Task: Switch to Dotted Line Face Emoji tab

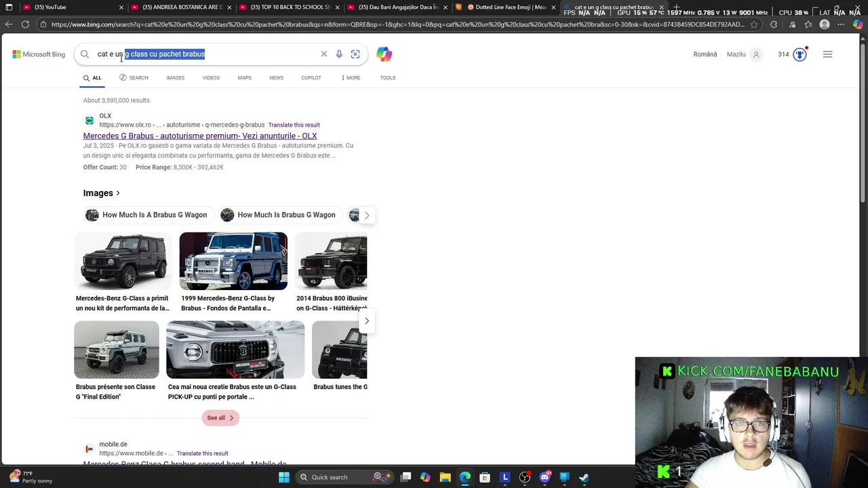Action: (x=505, y=7)
